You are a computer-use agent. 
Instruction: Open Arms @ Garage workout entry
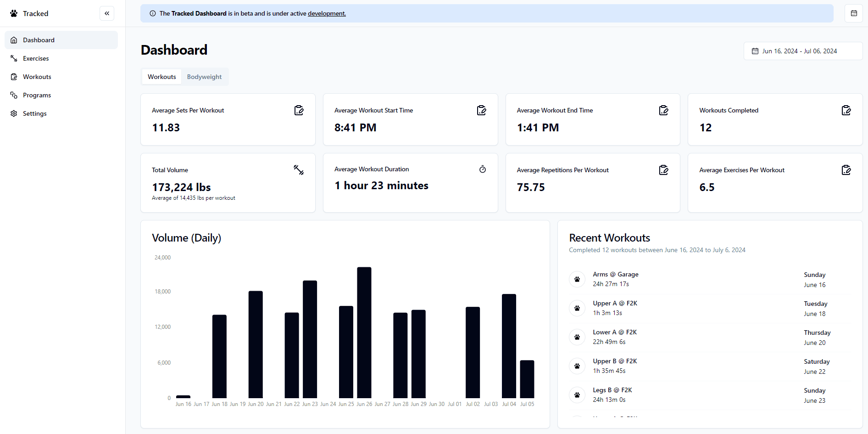point(710,279)
